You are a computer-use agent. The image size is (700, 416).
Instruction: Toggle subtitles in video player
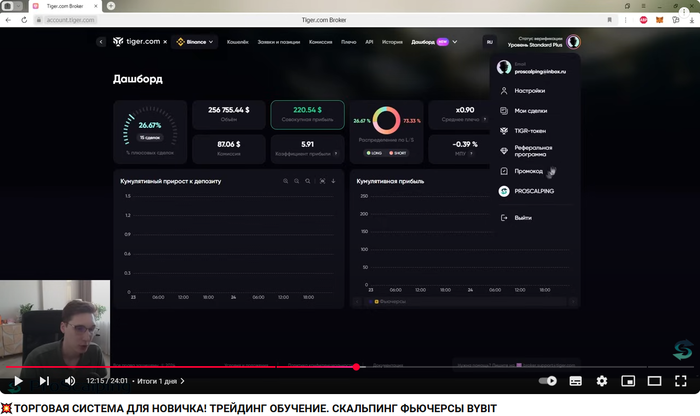coord(575,381)
